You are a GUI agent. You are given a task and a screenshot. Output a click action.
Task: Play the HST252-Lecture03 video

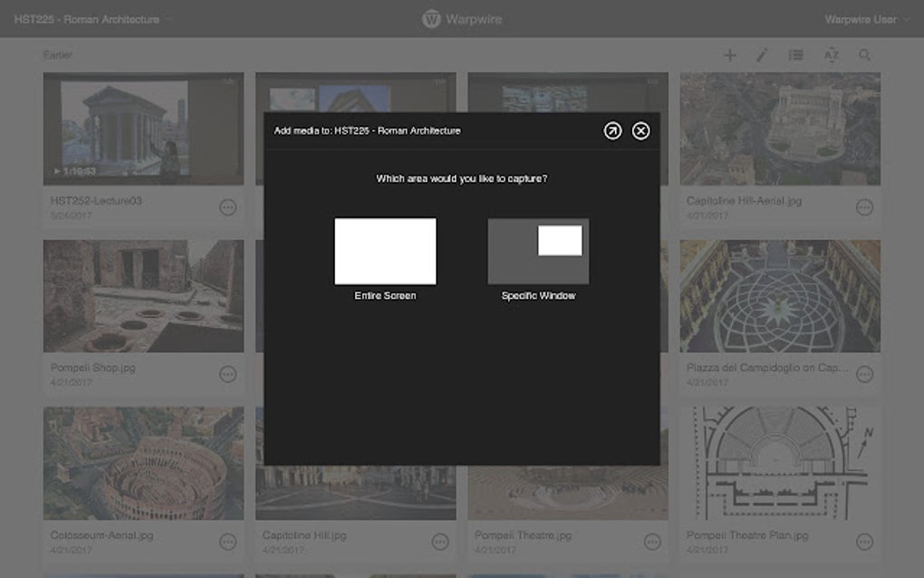pos(143,127)
